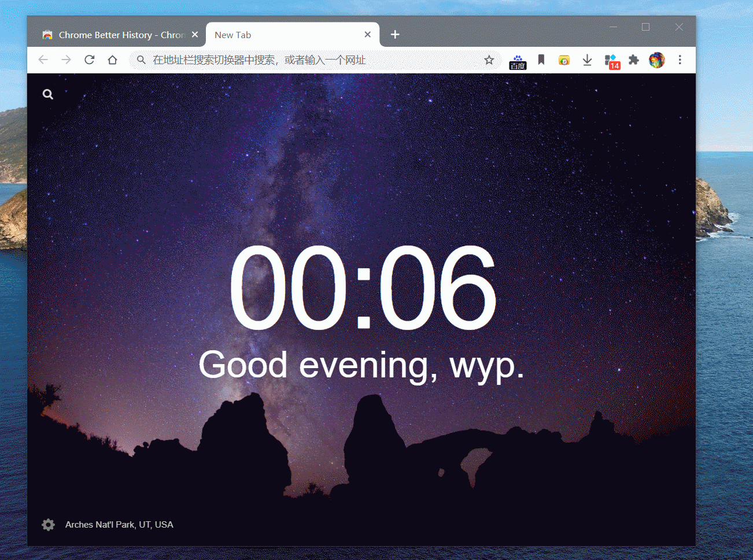Open a new tab with the plus button
The width and height of the screenshot is (753, 560).
pyautogui.click(x=395, y=35)
